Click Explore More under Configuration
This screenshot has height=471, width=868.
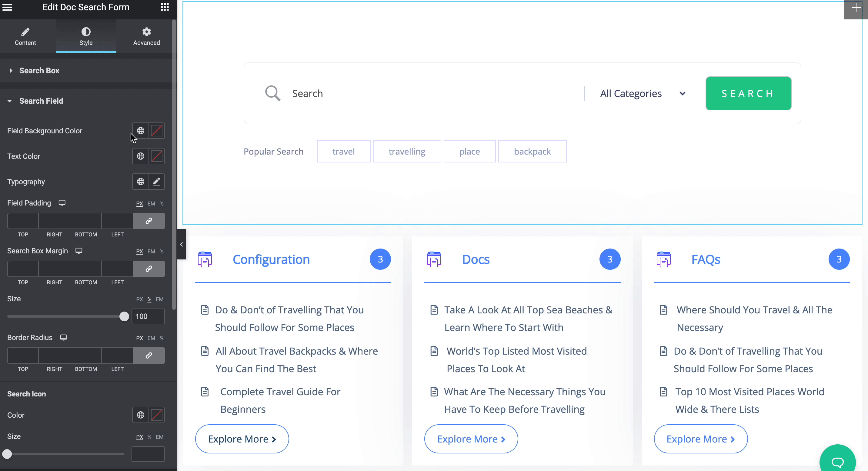(x=242, y=439)
